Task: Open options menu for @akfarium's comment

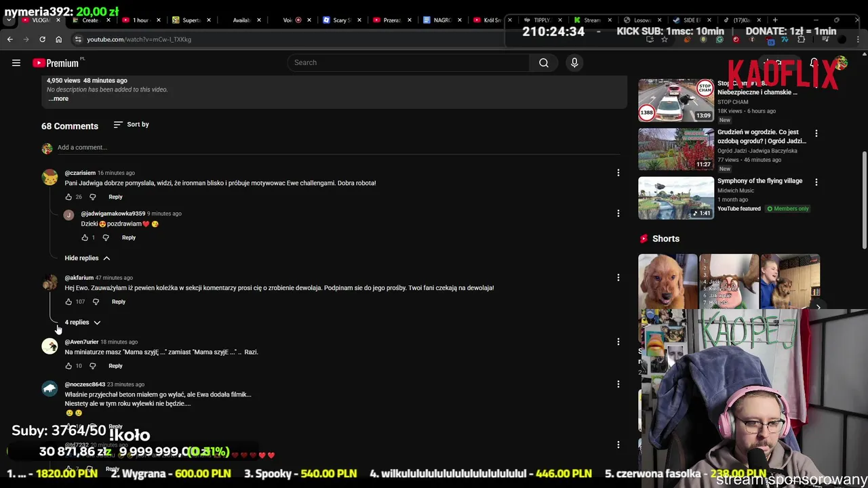Action: pos(618,278)
